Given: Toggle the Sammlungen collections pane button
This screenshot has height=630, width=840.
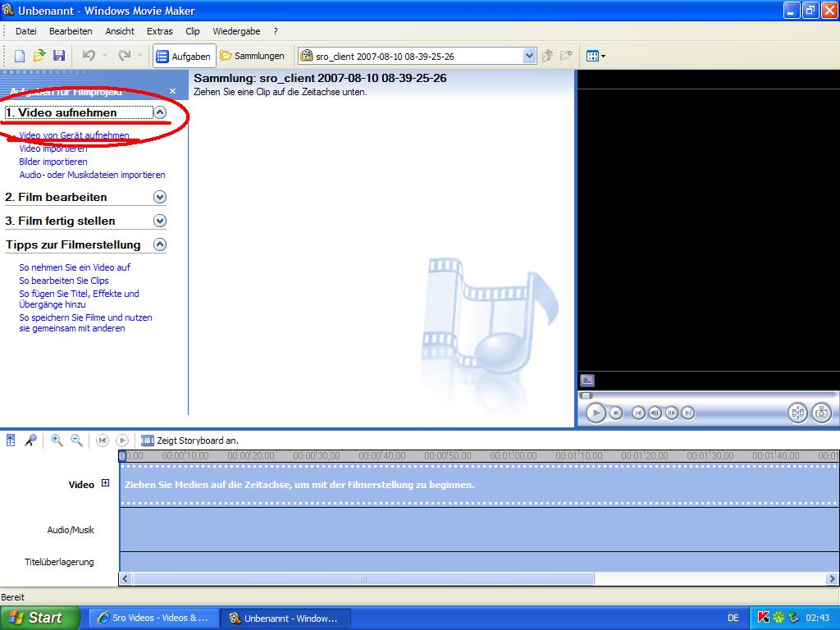Looking at the screenshot, I should 252,56.
